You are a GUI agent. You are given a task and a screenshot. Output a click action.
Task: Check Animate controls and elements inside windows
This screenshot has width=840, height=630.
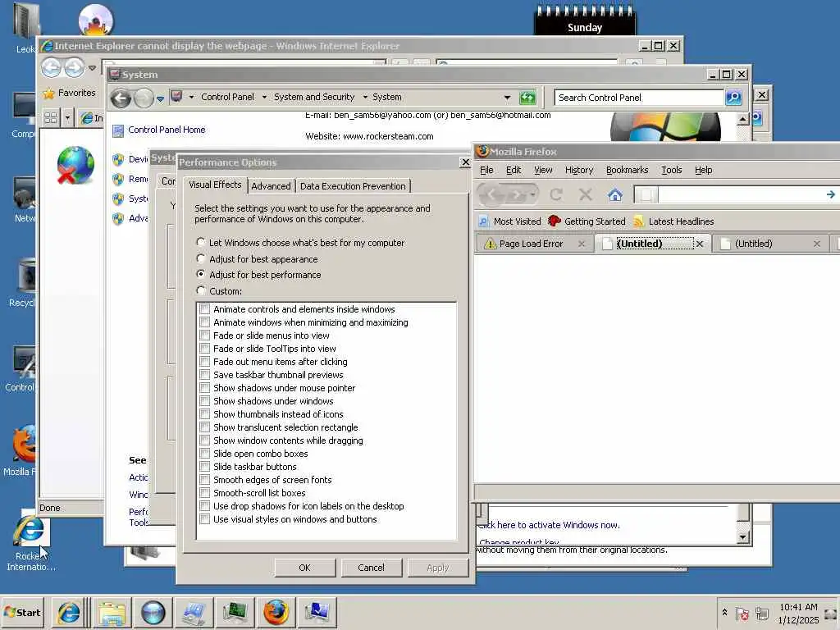pos(204,309)
